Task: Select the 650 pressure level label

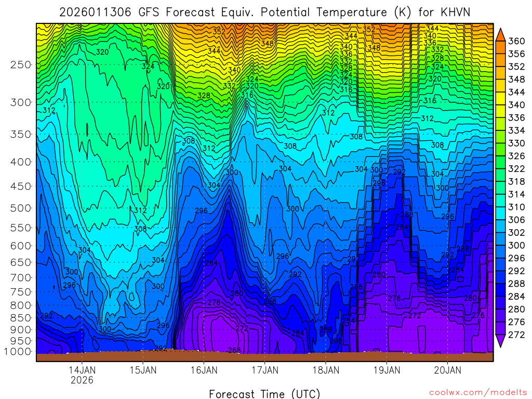Action: tap(20, 262)
